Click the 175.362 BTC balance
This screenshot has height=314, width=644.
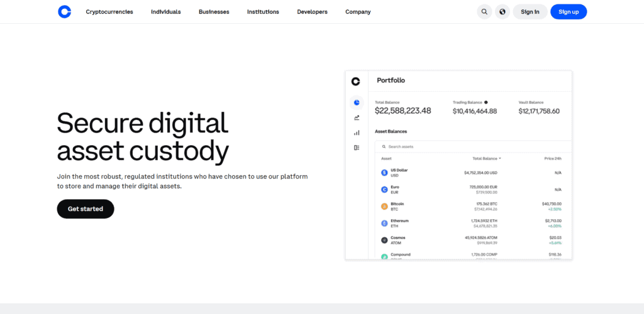487,203
